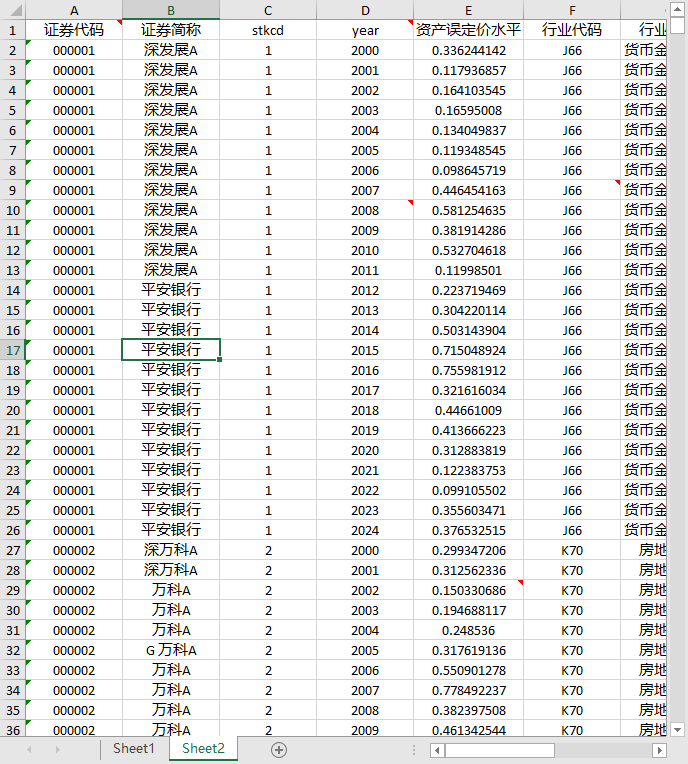This screenshot has width=688, height=764.
Task: Click the select-all corner triangle
Action: (13, 10)
